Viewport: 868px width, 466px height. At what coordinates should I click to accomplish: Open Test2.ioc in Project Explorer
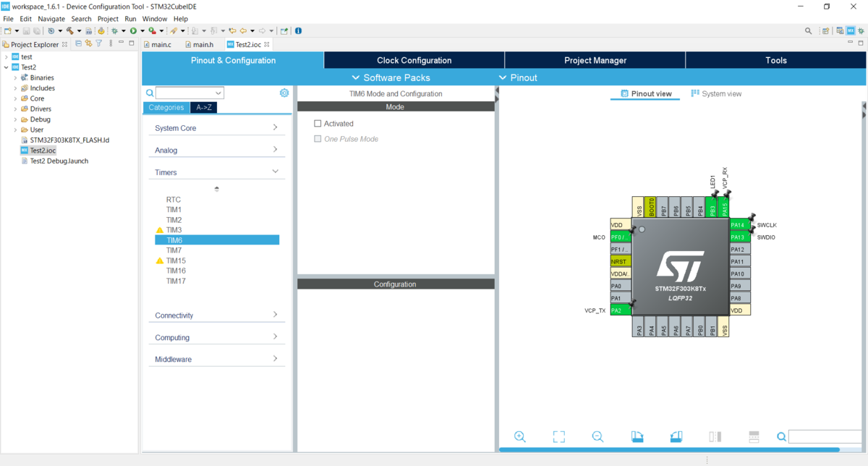[x=43, y=151]
